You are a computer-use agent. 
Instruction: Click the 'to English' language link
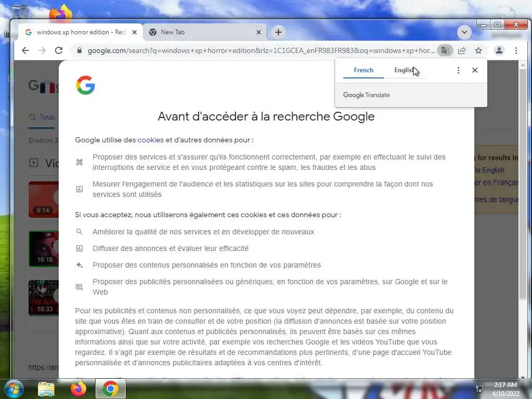point(489,170)
